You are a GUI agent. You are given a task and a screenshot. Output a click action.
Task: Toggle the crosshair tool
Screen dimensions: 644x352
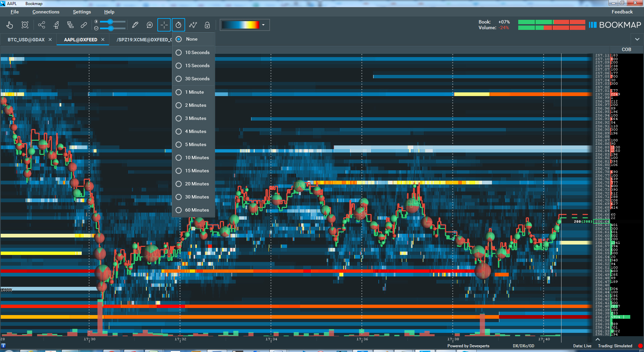164,25
